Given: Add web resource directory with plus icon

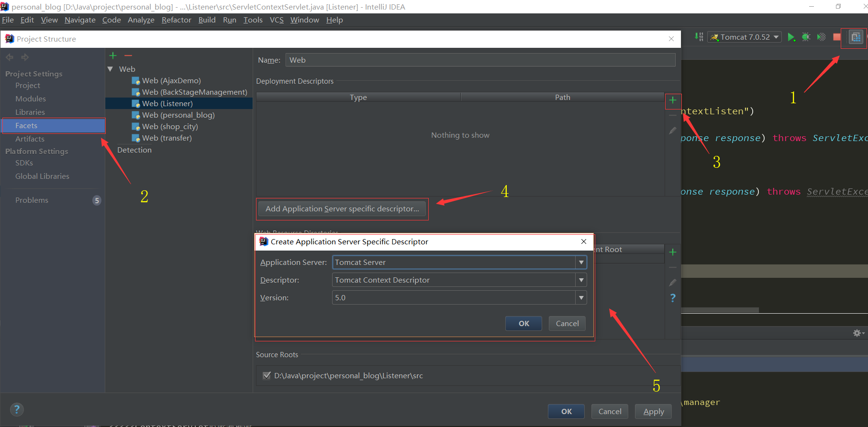Looking at the screenshot, I should 673,252.
